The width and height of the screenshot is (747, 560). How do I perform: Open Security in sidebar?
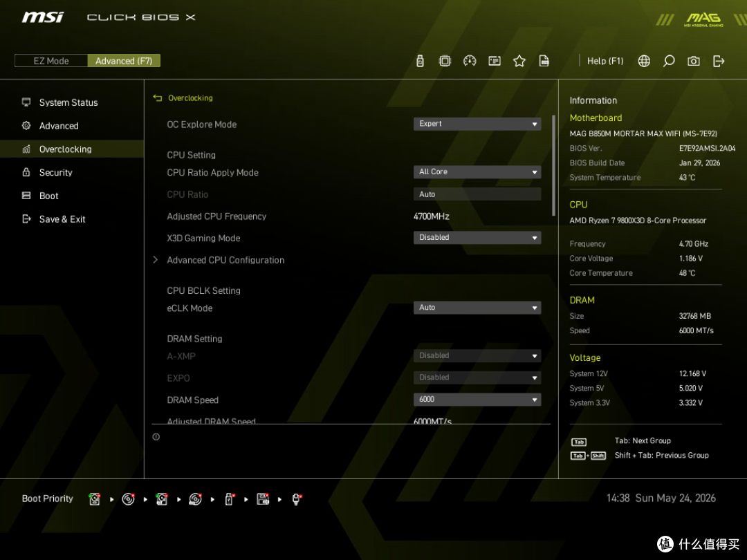pos(56,172)
